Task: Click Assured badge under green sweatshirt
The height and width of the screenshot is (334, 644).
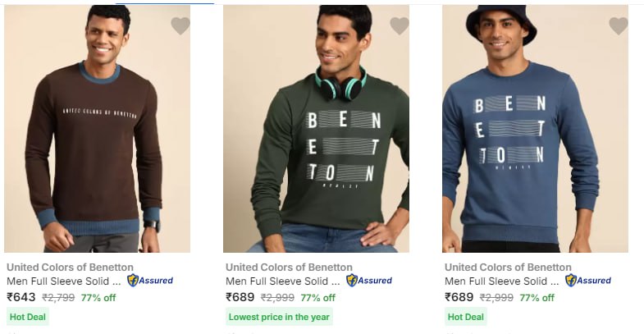Action: point(368,281)
